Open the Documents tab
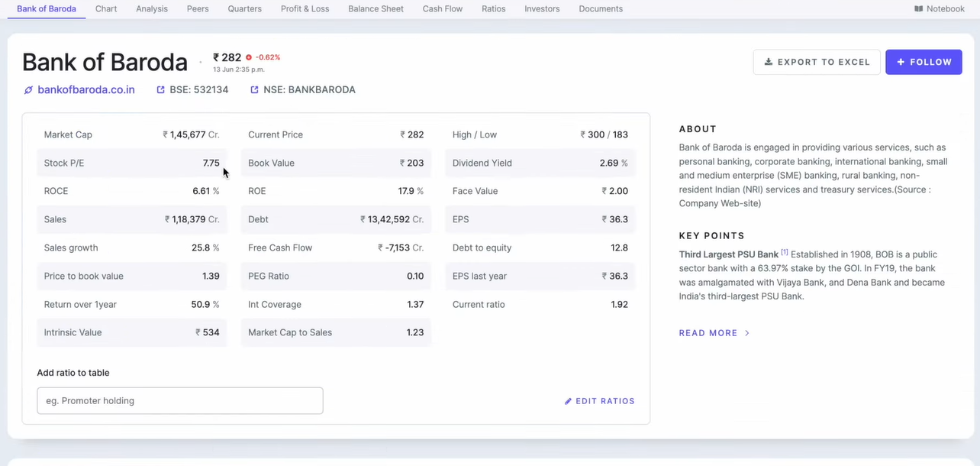 tap(601, 9)
